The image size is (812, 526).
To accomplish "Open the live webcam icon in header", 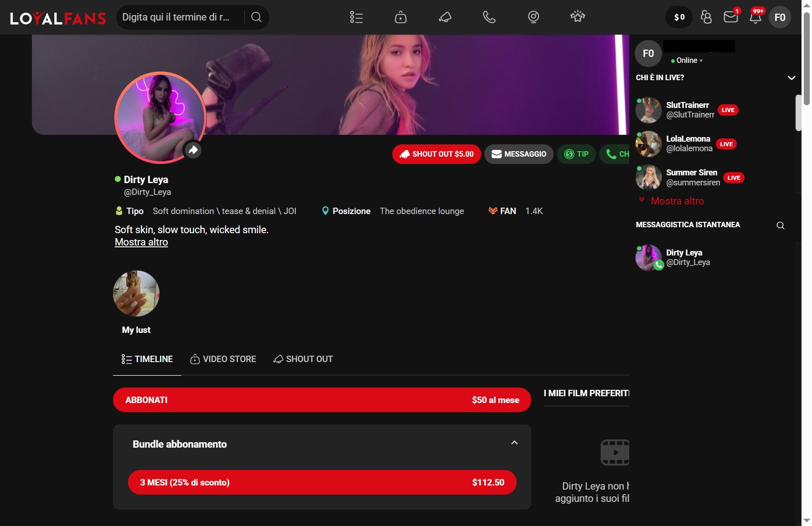I will coord(533,17).
